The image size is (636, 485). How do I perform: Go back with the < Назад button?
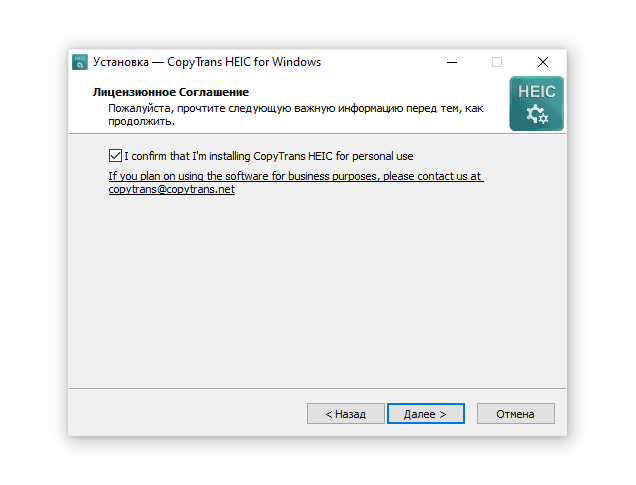tap(346, 414)
